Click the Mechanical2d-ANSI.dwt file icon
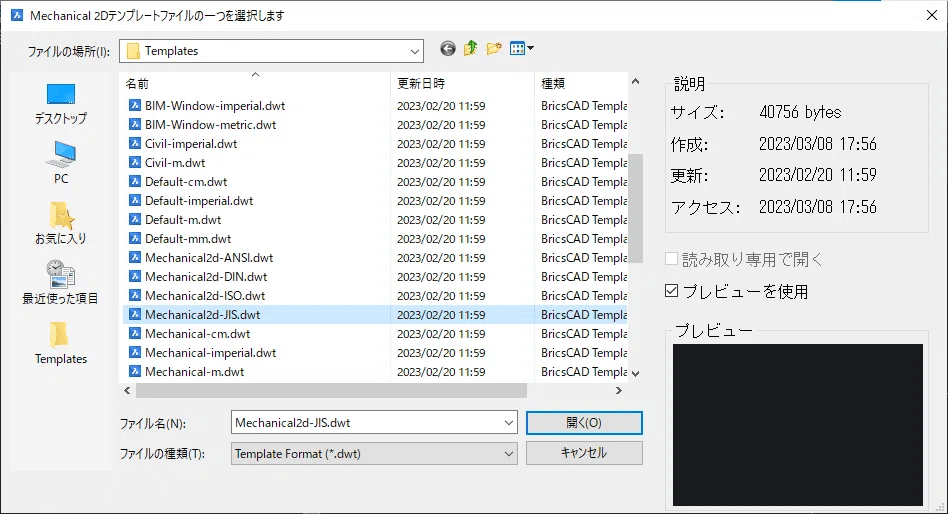This screenshot has width=948, height=514. 135,257
